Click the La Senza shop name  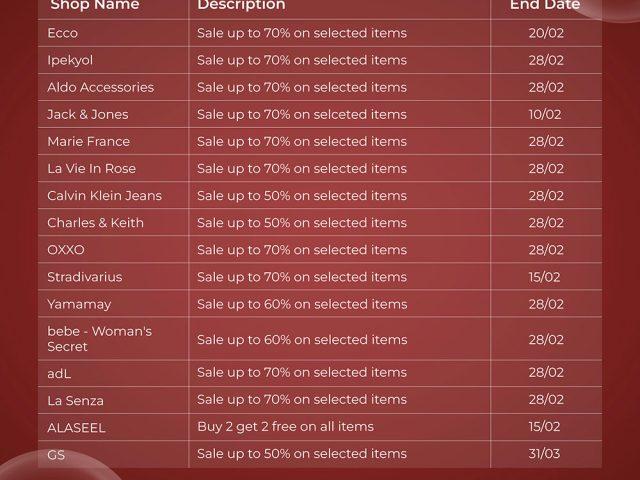tap(75, 400)
